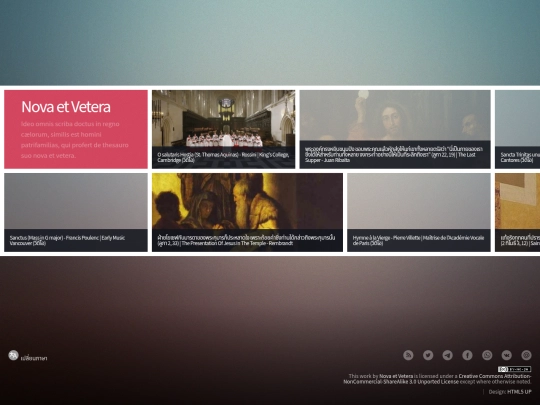540x405 pixels.
Task: Follow the Nova et Vetera link in the license notice
Action: (x=396, y=376)
